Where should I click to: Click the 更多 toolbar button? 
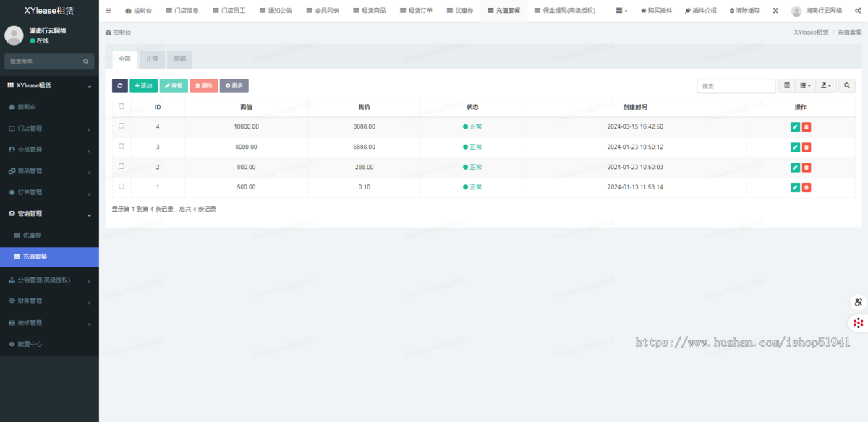click(x=234, y=86)
